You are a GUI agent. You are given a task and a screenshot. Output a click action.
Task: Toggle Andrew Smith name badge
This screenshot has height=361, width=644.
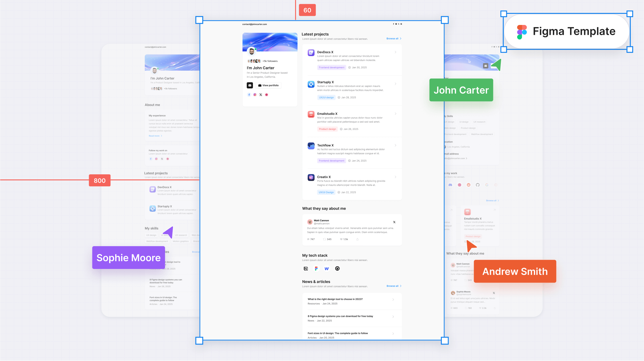pos(515,271)
